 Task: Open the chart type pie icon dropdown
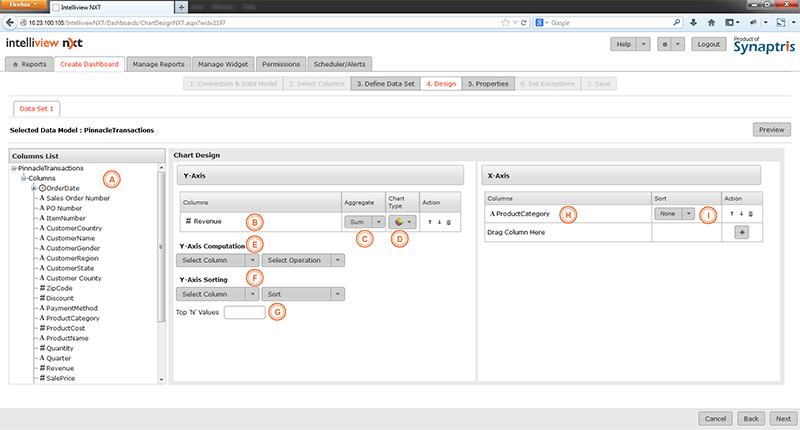point(401,221)
